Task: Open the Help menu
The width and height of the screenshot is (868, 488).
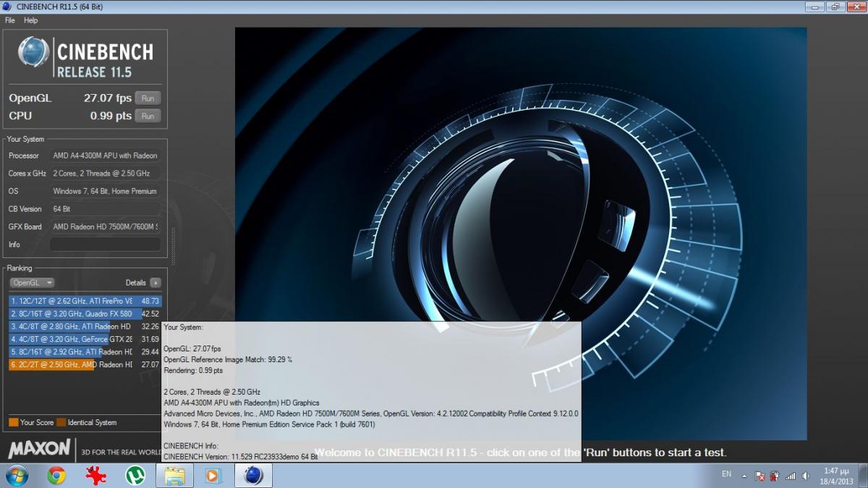Action: click(30, 20)
